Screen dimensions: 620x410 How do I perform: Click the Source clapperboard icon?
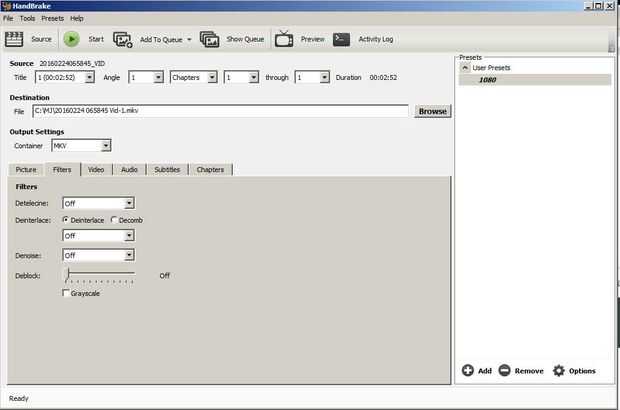click(x=14, y=39)
